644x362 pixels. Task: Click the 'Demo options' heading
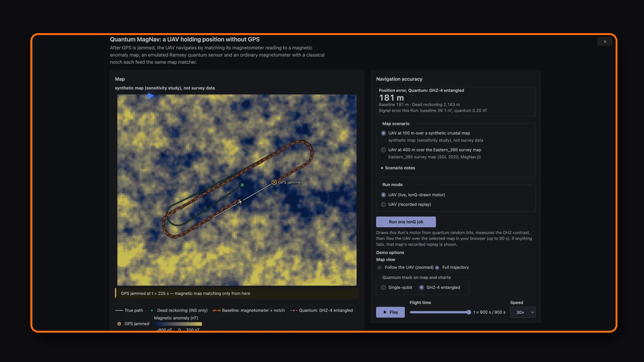(x=390, y=253)
